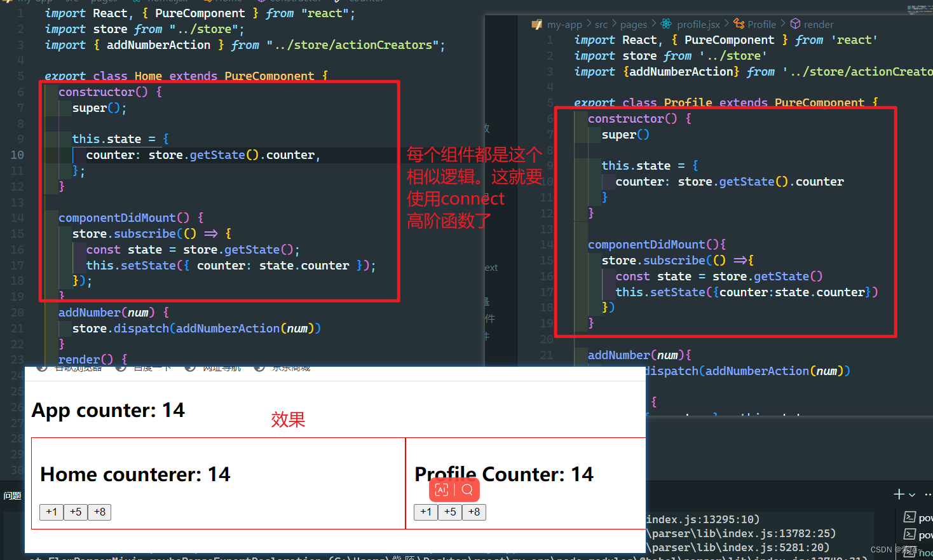This screenshot has height=560, width=933.
Task: Click line number 21 in the profile.jsx gutter
Action: [x=547, y=355]
